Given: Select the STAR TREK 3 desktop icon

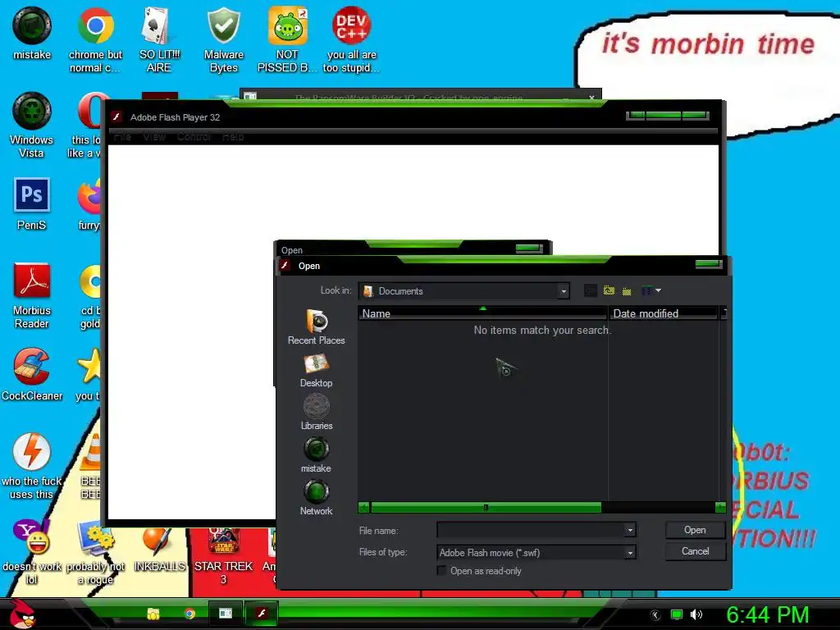Looking at the screenshot, I should (x=223, y=556).
